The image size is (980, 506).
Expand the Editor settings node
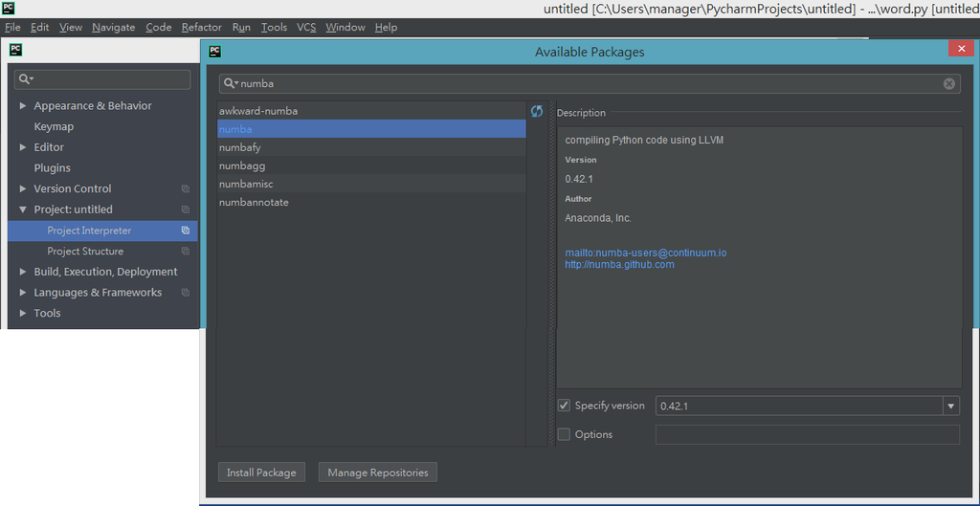(23, 147)
